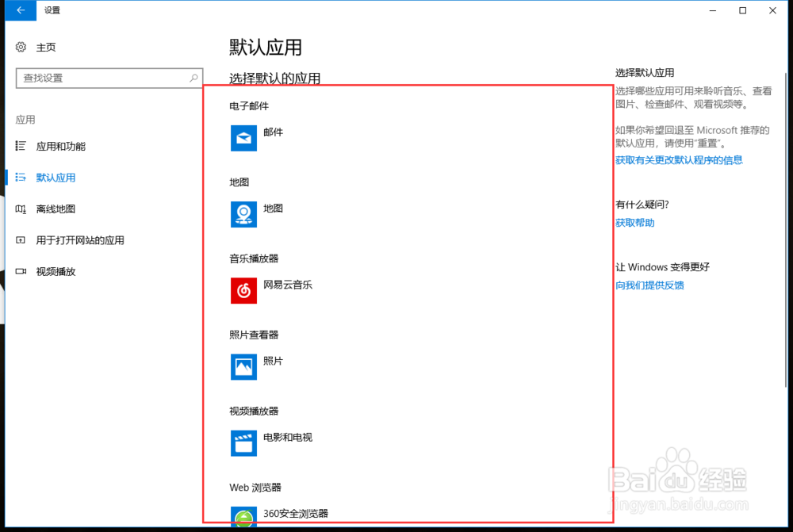The width and height of the screenshot is (793, 532).
Task: Click the 照片查看器 category label
Action: [x=254, y=335]
